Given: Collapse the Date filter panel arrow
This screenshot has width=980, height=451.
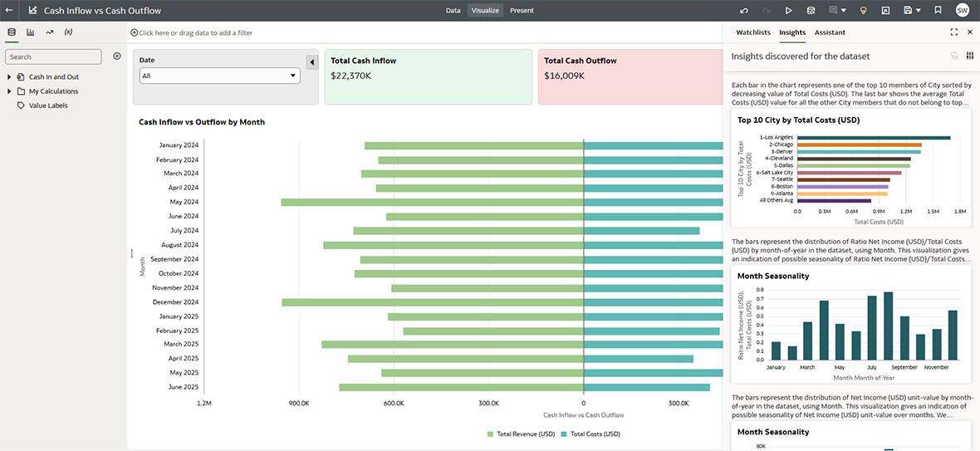Looking at the screenshot, I should (x=311, y=62).
